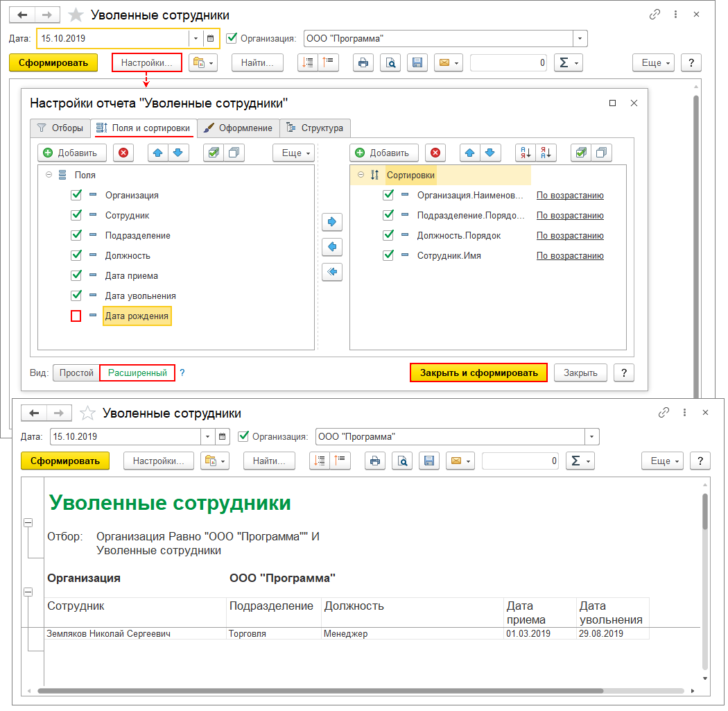The image size is (728, 711).
Task: Click the date input field showing 15.10.2019
Action: (112, 38)
